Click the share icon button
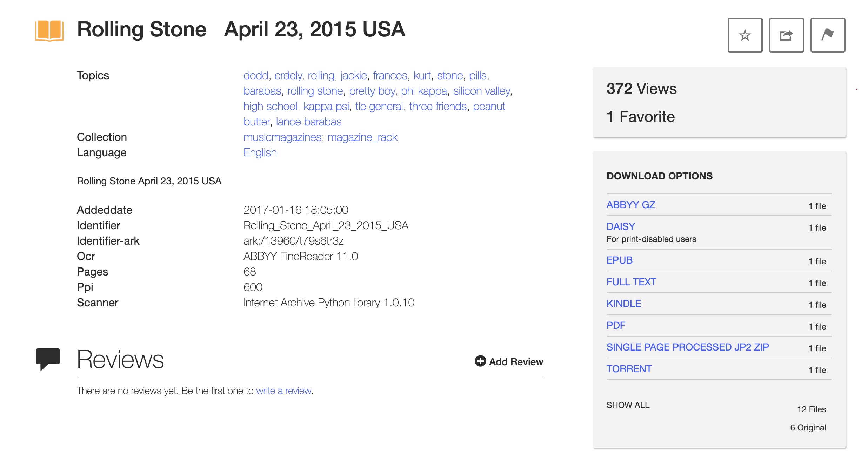The image size is (868, 455). [x=786, y=35]
